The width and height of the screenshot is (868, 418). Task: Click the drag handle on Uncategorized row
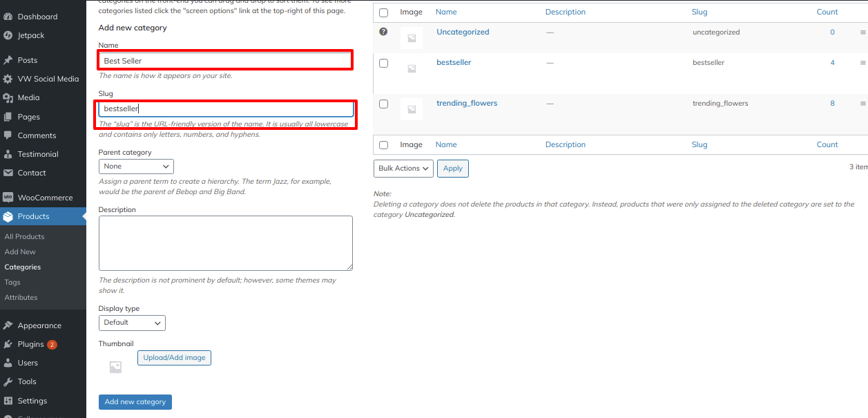coord(862,32)
